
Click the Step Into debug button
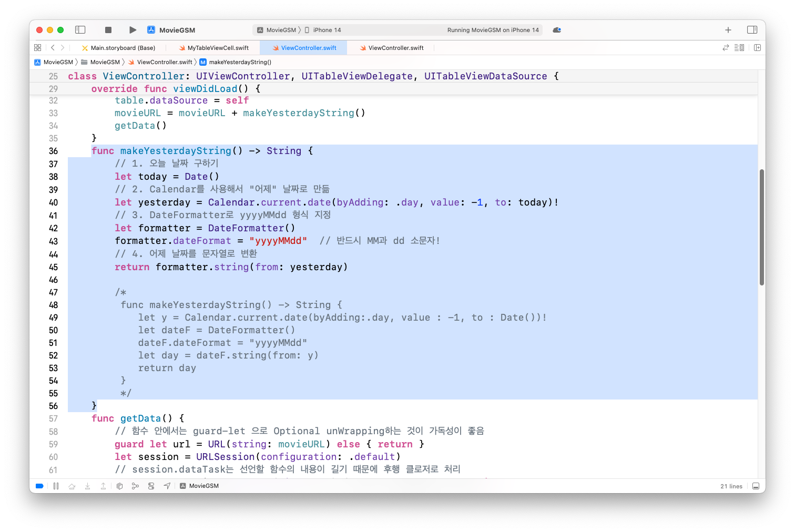pyautogui.click(x=88, y=486)
